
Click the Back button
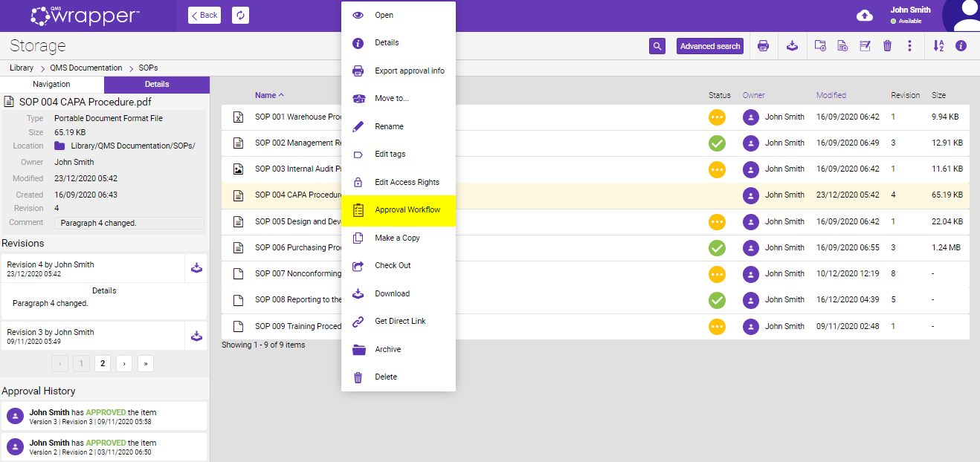[204, 15]
